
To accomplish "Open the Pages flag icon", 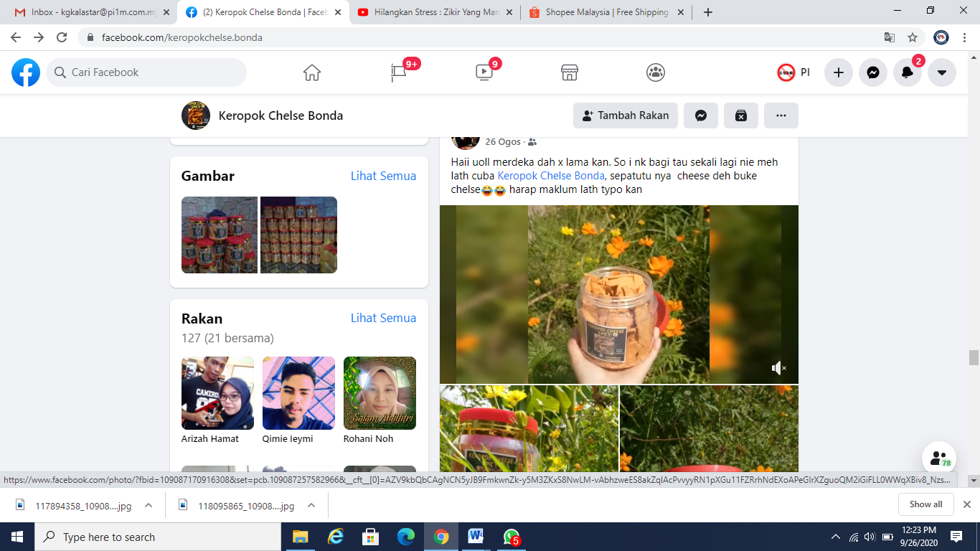I will coord(398,72).
